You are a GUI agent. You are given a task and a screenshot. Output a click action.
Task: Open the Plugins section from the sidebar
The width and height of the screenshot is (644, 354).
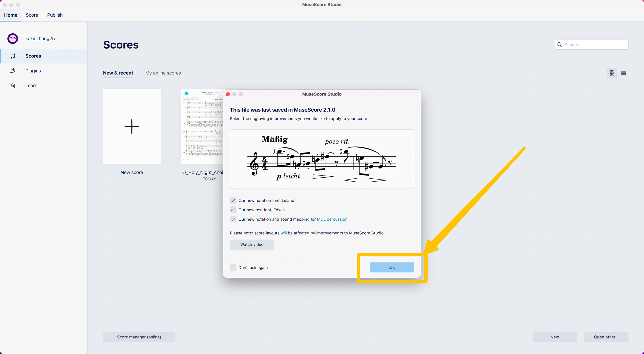tap(33, 71)
